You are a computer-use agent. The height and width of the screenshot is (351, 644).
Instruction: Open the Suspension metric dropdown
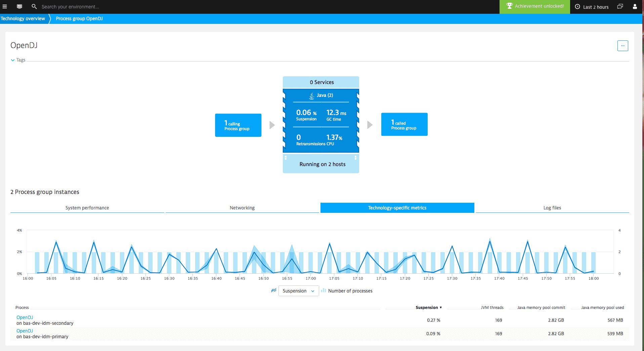298,291
